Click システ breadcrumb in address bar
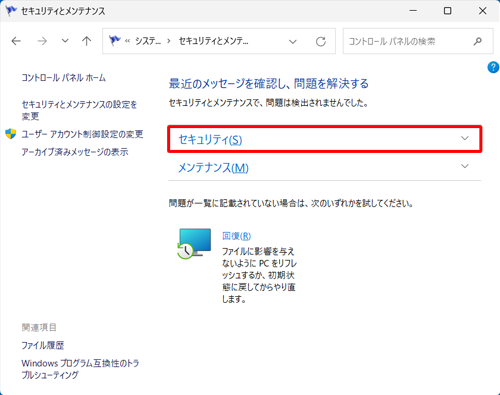The width and height of the screenshot is (500, 395). pyautogui.click(x=148, y=41)
